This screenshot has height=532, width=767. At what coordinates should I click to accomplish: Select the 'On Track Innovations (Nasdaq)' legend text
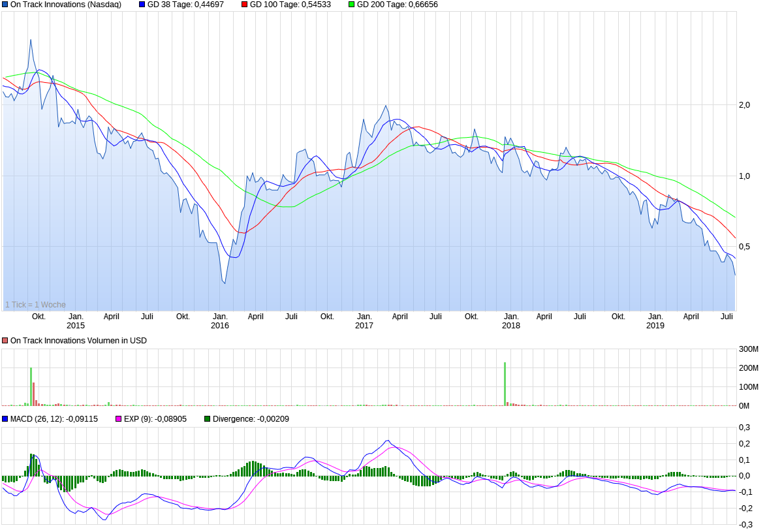[65, 5]
